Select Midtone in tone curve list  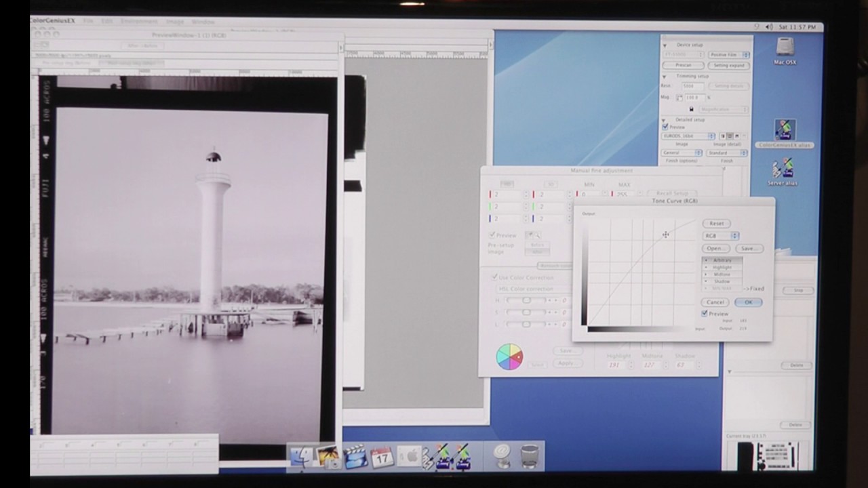pyautogui.click(x=722, y=274)
